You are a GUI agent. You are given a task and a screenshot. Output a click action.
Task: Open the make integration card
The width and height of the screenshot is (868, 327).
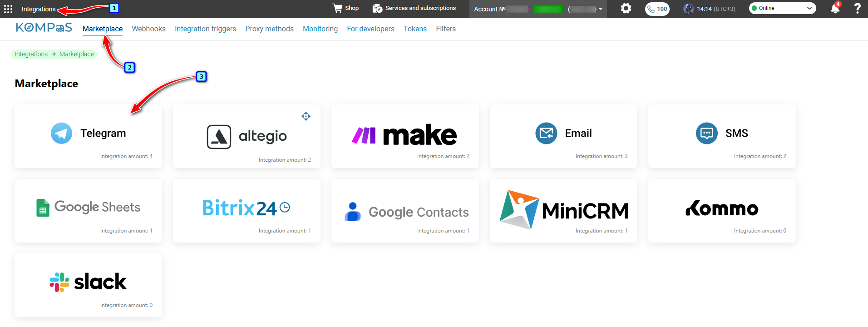tap(405, 136)
